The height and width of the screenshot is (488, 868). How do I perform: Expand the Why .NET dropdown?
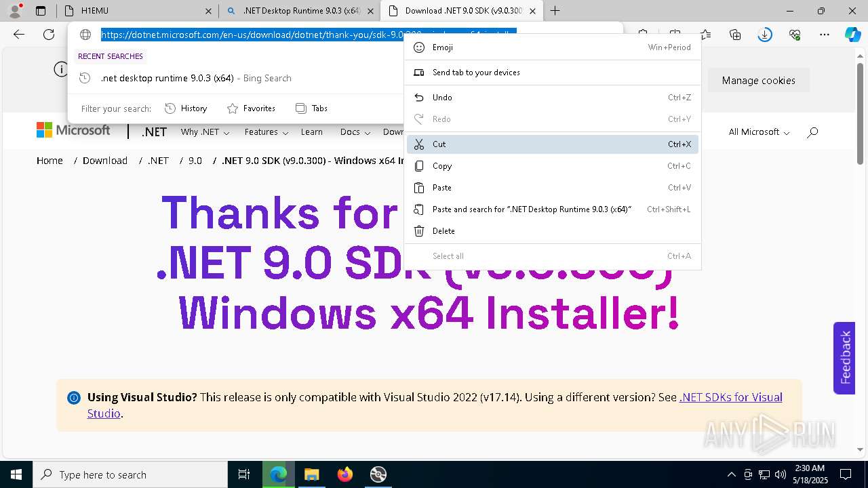[205, 132]
